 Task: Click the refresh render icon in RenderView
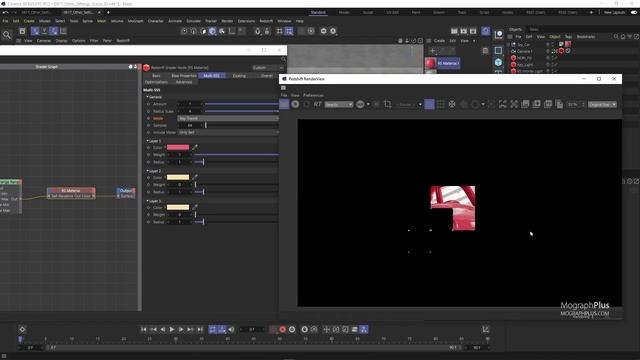307,104
